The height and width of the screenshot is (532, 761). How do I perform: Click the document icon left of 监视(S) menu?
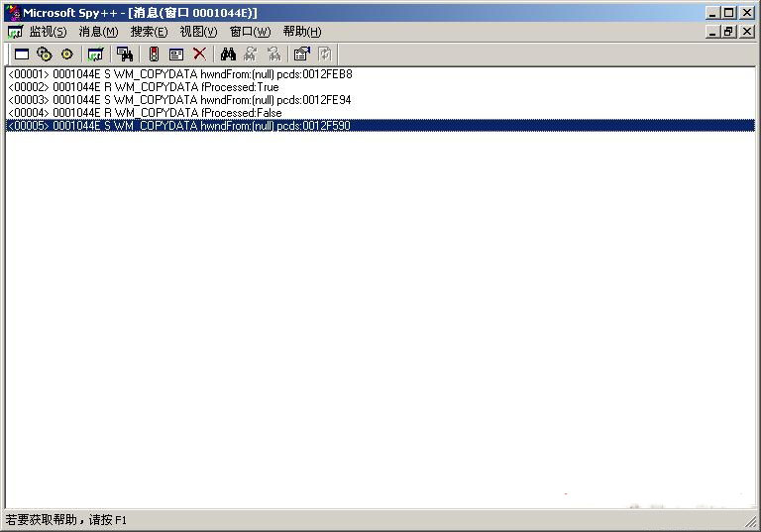(x=15, y=32)
